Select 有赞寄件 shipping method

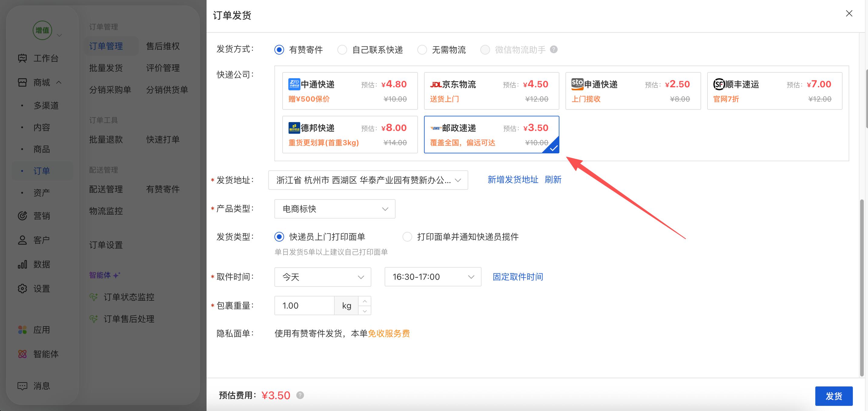tap(279, 50)
